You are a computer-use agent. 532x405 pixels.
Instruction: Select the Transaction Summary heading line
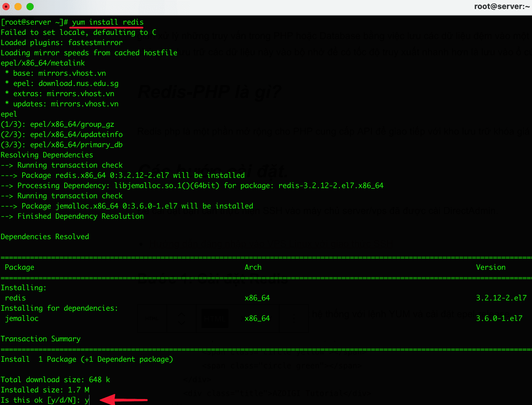pyautogui.click(x=41, y=339)
